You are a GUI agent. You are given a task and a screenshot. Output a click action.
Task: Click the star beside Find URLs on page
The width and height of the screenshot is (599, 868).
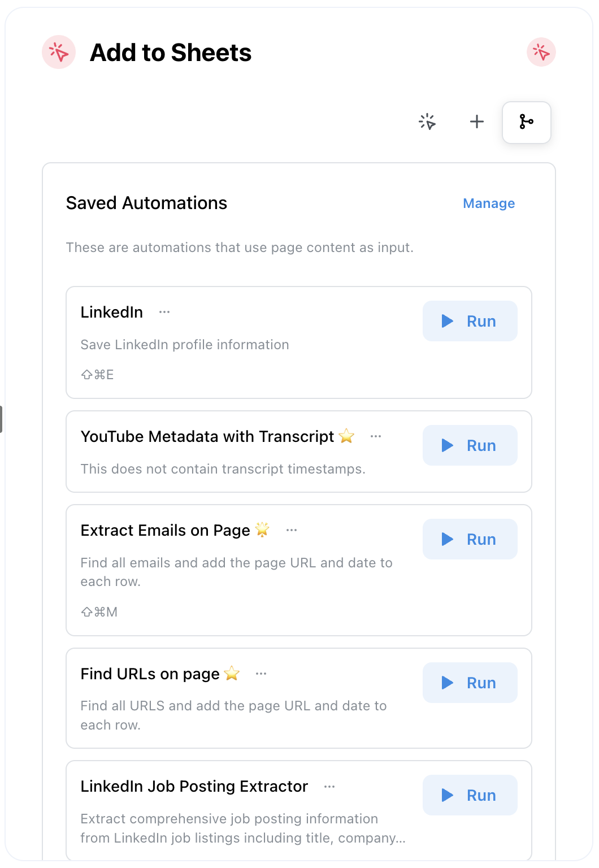[232, 674]
